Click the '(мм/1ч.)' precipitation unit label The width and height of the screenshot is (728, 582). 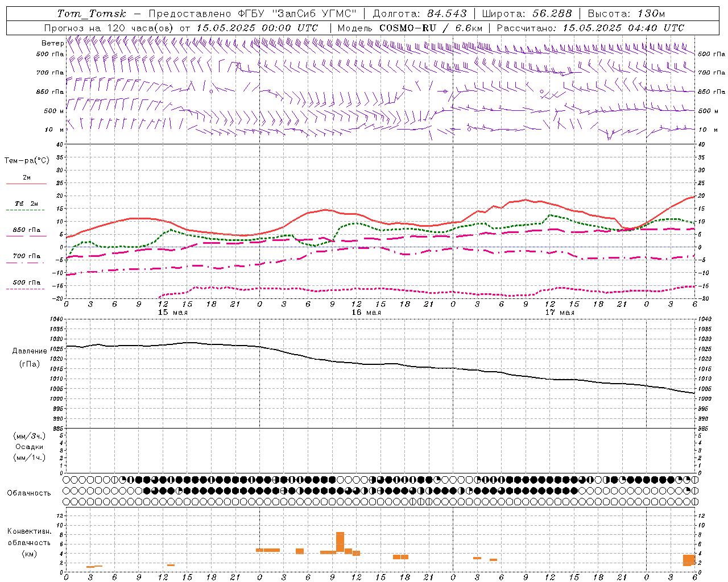[x=30, y=458]
